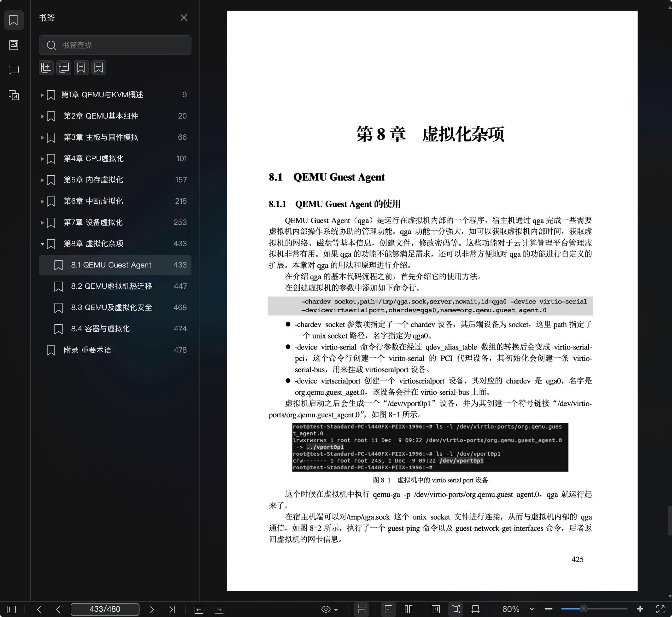Go back to previous view

click(199, 610)
